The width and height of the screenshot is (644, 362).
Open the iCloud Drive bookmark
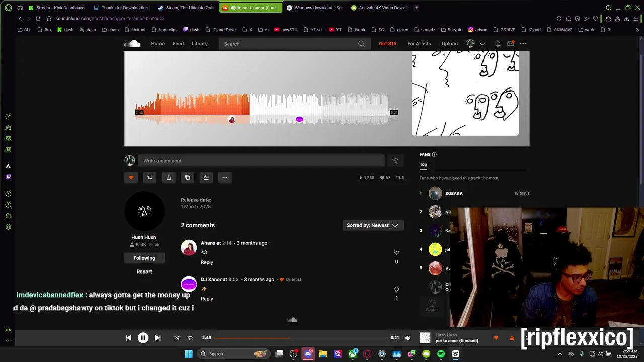click(220, 30)
